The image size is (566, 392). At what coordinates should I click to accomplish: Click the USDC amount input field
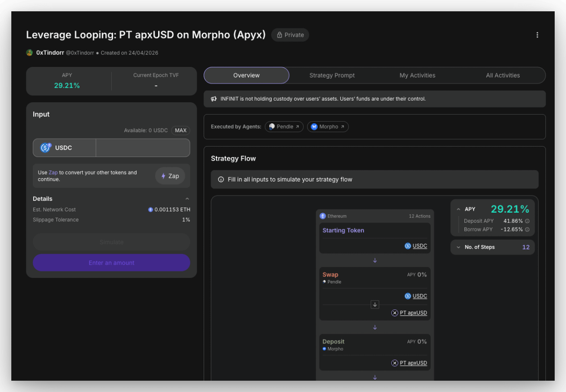click(143, 148)
